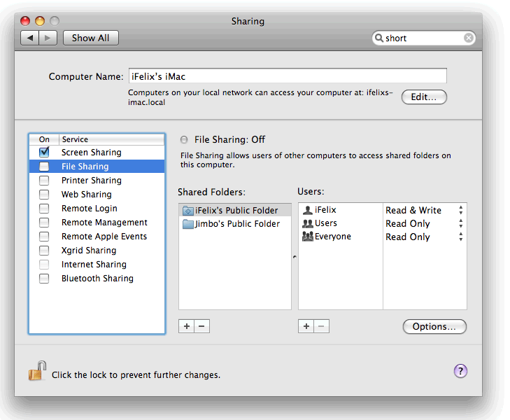Go back using the left arrow button
The image size is (510, 420).
(29, 38)
